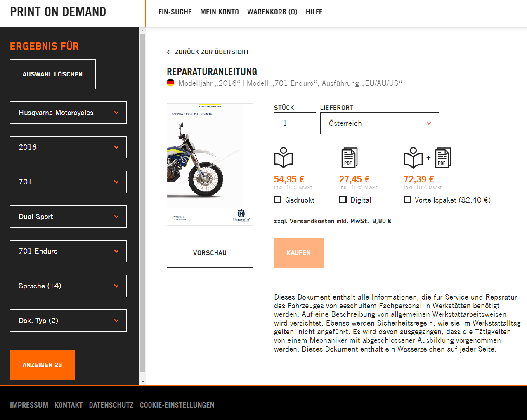Click the 27,45 € digital price
Viewport: 527px width, 420px height.
pyautogui.click(x=354, y=179)
